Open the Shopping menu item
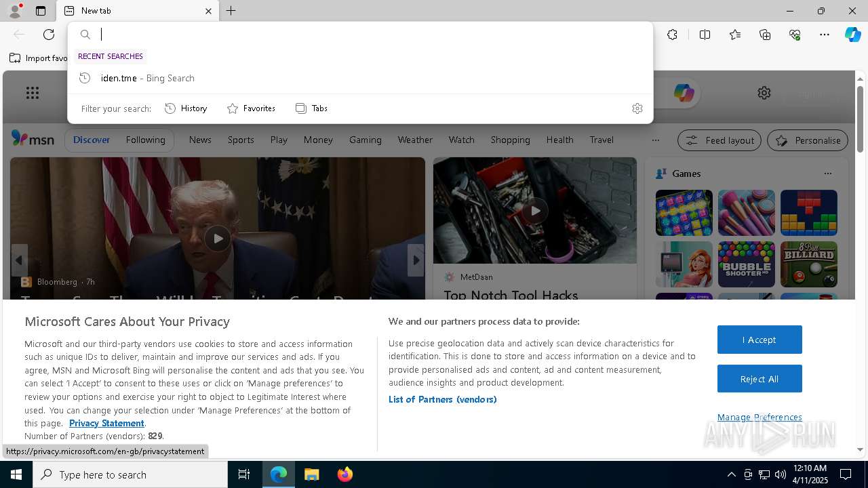Image resolution: width=868 pixels, height=488 pixels. (511, 140)
